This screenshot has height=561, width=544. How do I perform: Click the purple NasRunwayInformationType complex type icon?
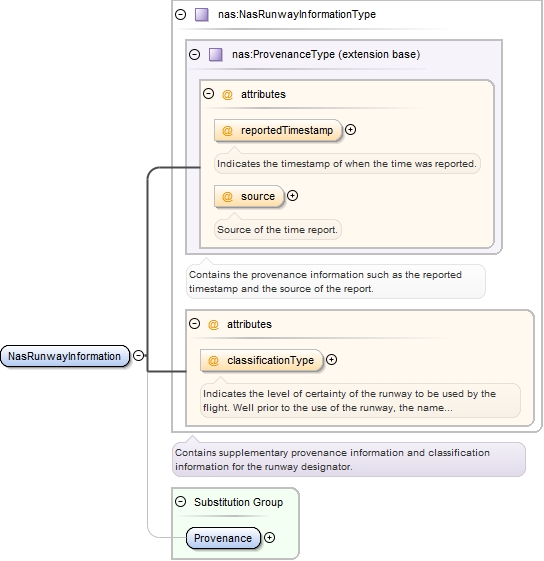point(201,15)
